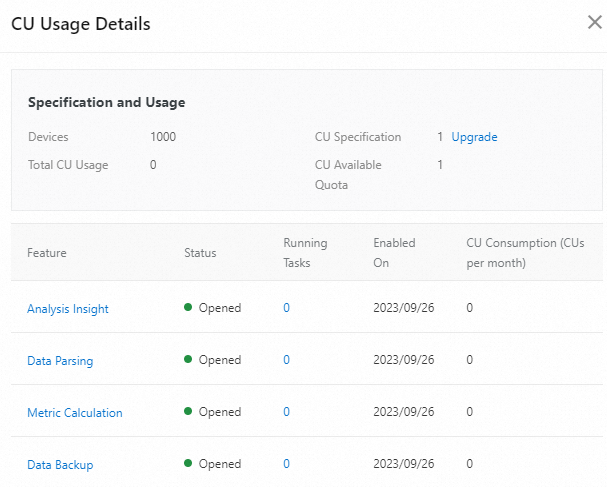Click Analysis Insight running tasks count
This screenshot has height=487, width=607.
287,308
